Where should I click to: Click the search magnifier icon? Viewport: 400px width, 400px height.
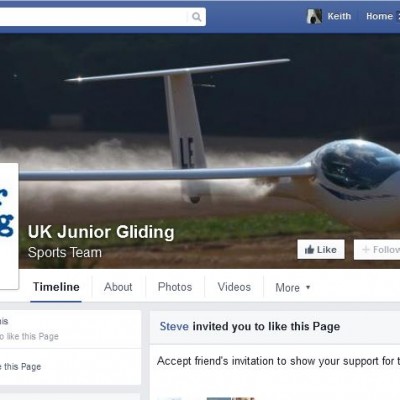197,17
